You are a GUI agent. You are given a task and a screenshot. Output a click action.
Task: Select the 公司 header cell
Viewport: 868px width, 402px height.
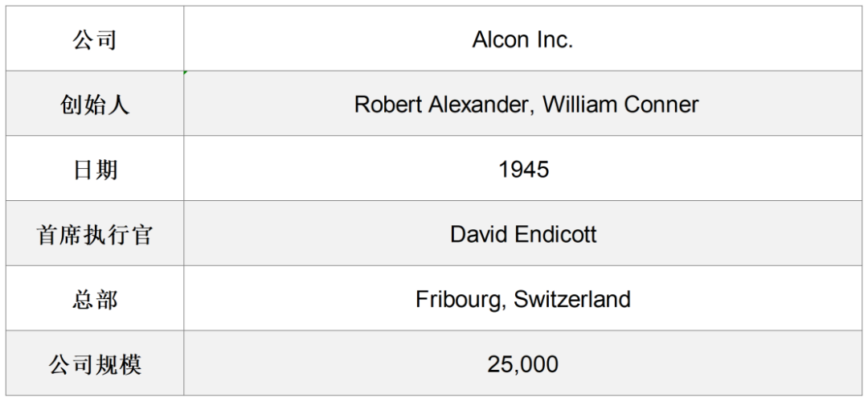pos(95,39)
